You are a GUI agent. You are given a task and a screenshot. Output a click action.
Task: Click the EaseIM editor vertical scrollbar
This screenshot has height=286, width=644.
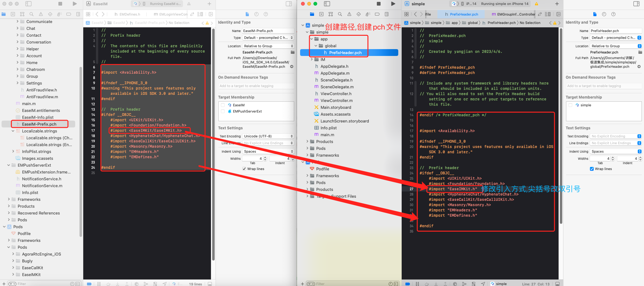click(213, 145)
